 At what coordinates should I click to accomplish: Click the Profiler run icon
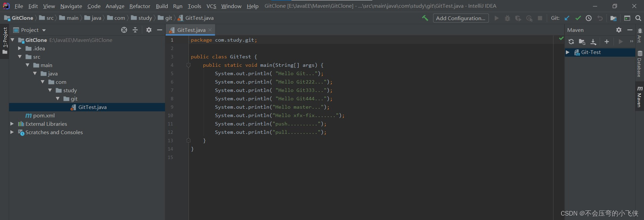[529, 18]
